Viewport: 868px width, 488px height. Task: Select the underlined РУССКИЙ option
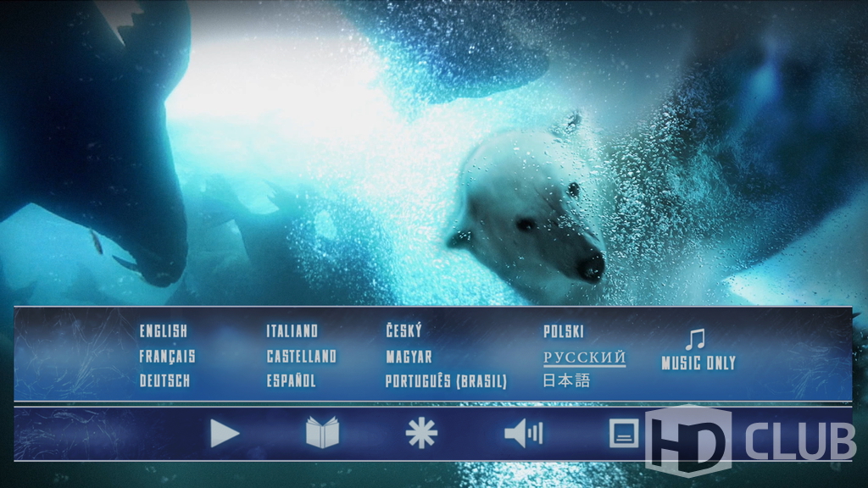585,358
